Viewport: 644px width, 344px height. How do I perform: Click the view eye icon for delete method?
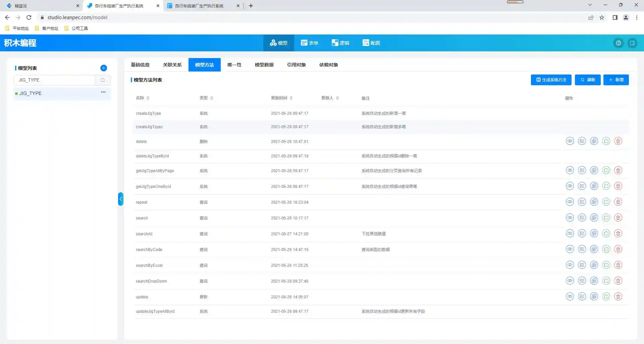coord(570,141)
